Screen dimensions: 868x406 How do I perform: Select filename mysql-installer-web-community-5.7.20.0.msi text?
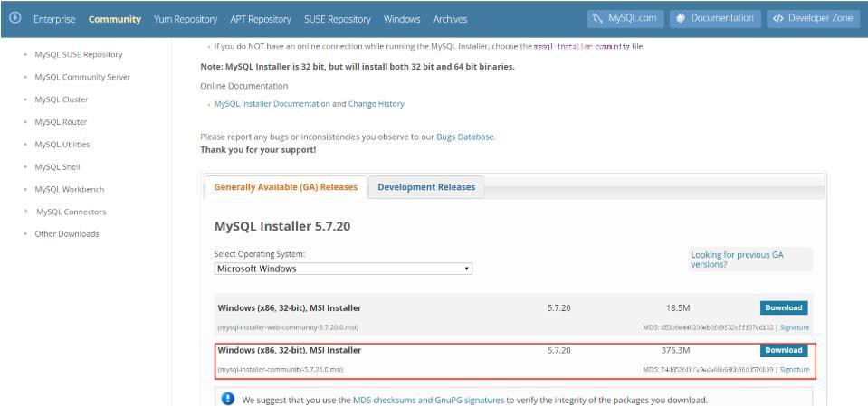(288, 327)
